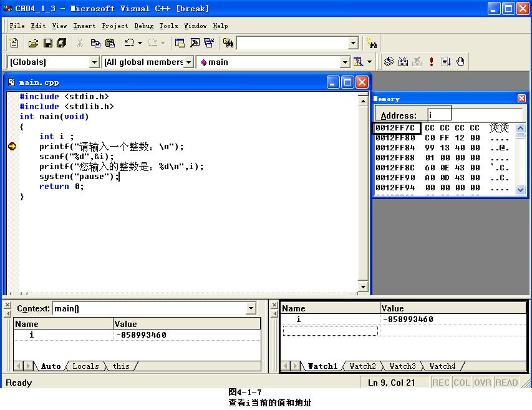Screen dimensions: 532x410
Task: Click the Save floppy disk icon
Action: click(48, 43)
